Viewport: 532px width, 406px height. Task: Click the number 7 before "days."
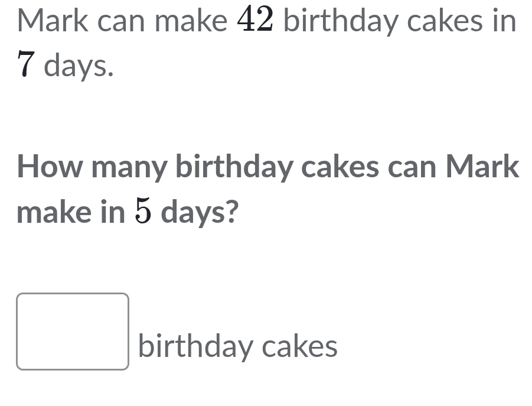pos(25,66)
